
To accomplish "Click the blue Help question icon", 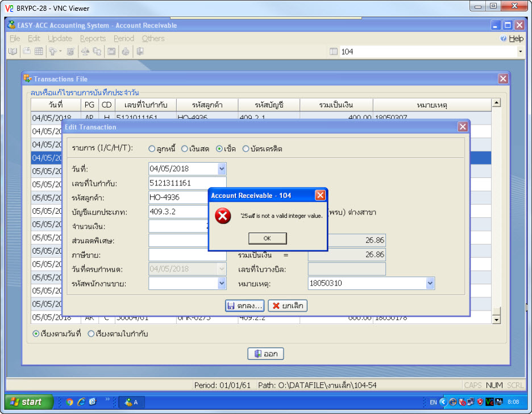I will coord(503,39).
